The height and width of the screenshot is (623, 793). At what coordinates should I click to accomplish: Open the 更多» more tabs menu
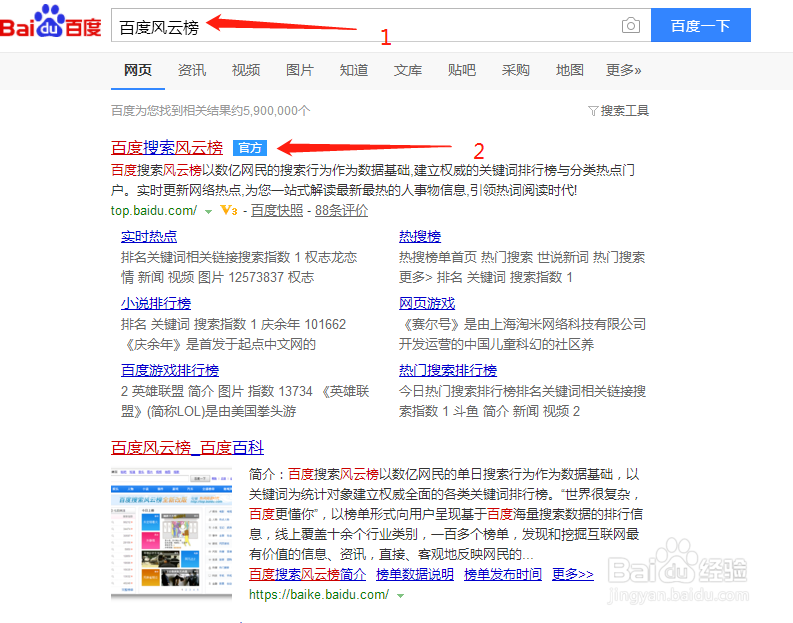tap(623, 70)
